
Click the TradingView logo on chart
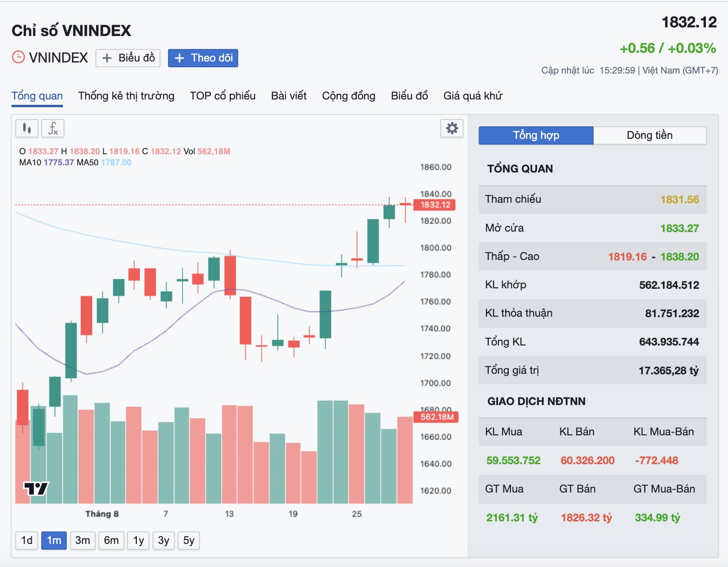pyautogui.click(x=36, y=489)
